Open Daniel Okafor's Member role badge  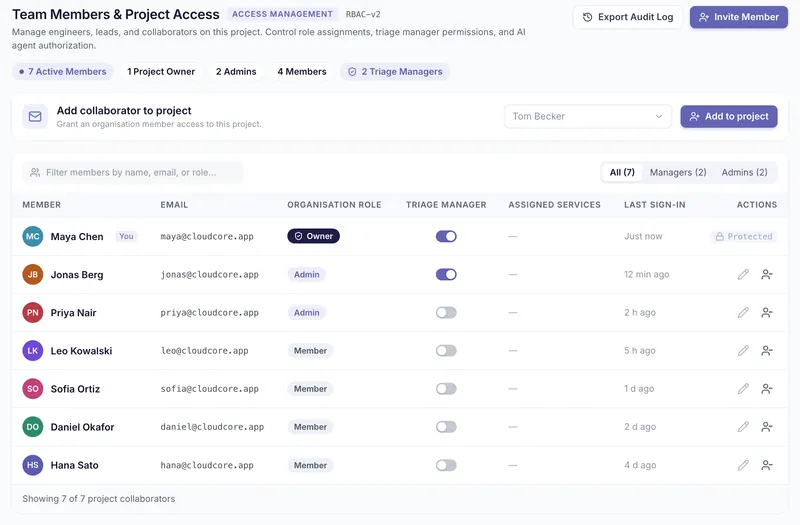tap(310, 427)
